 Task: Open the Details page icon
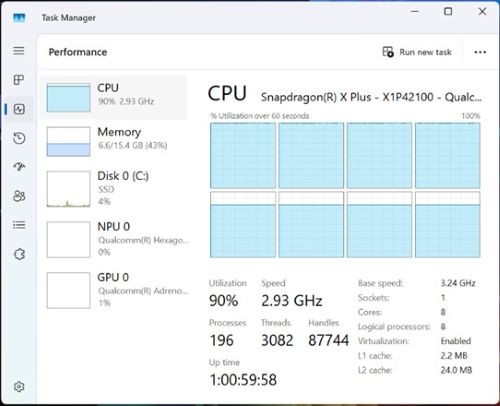tap(19, 225)
